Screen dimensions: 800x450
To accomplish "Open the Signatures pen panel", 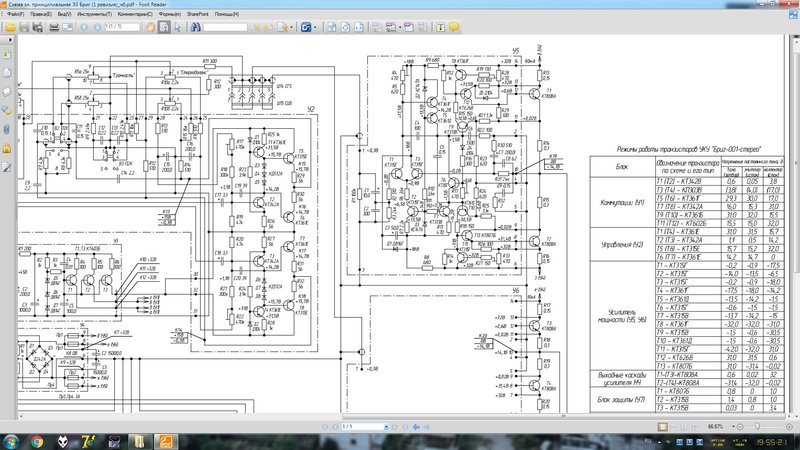I will click(x=7, y=167).
